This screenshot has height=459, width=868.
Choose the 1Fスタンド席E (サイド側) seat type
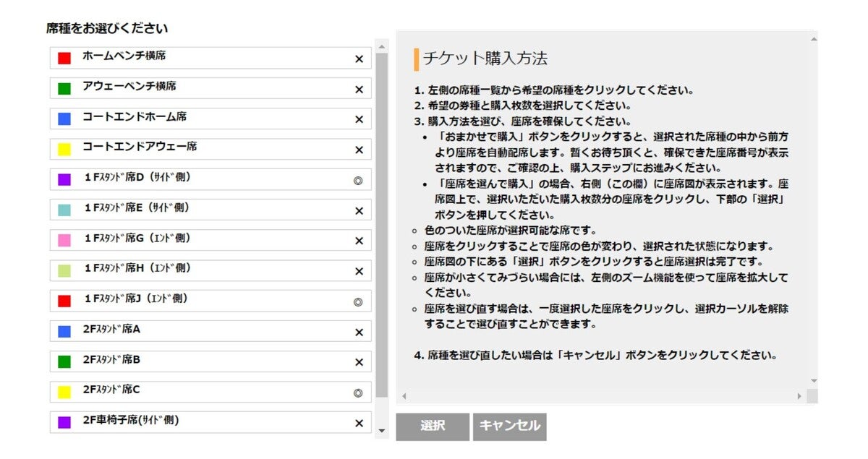pyautogui.click(x=210, y=210)
